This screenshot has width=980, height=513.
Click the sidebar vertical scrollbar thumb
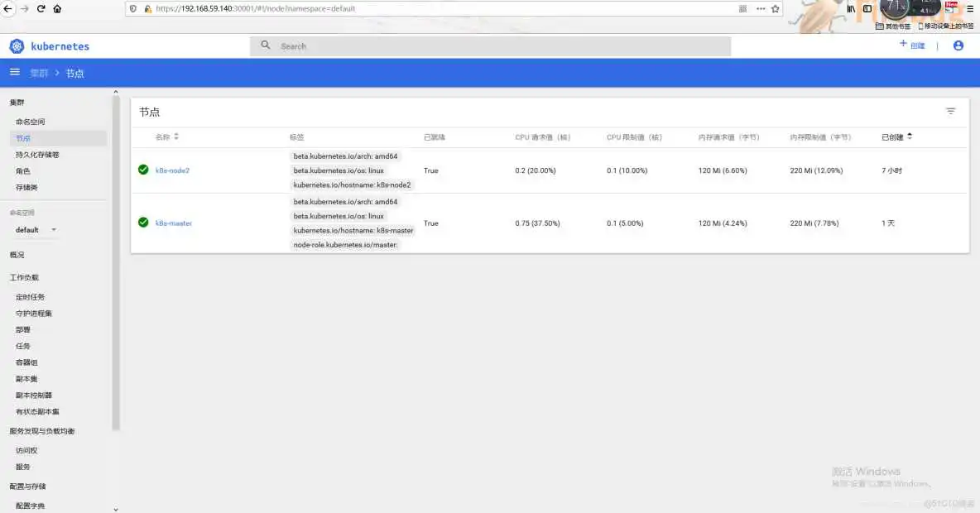[x=116, y=262]
